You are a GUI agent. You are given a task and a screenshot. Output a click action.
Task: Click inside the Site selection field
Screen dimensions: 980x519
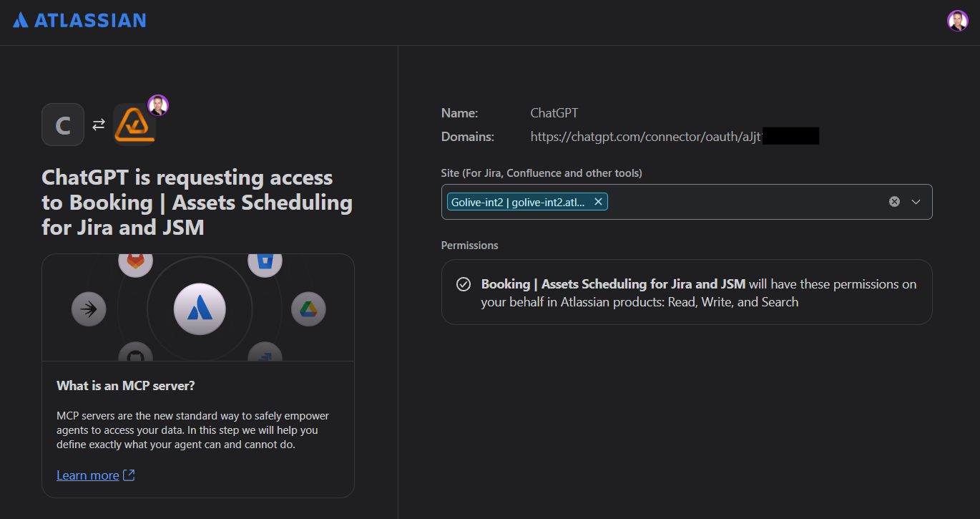687,202
